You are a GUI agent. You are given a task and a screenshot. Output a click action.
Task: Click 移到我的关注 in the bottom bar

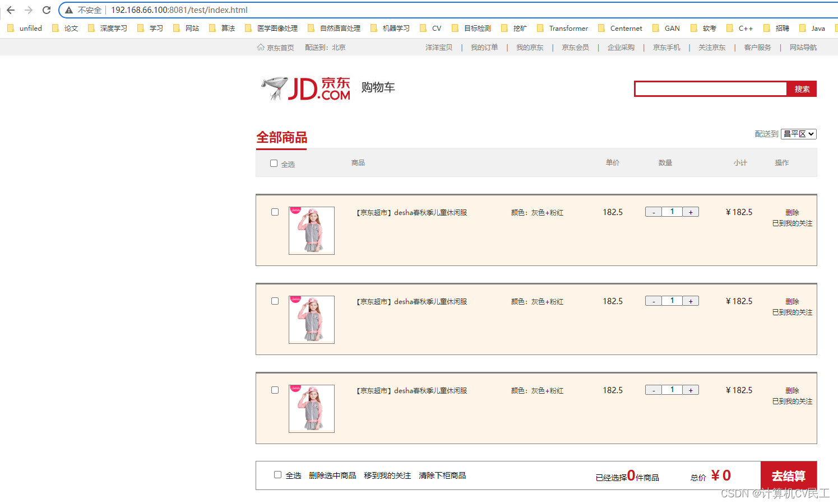(x=387, y=475)
